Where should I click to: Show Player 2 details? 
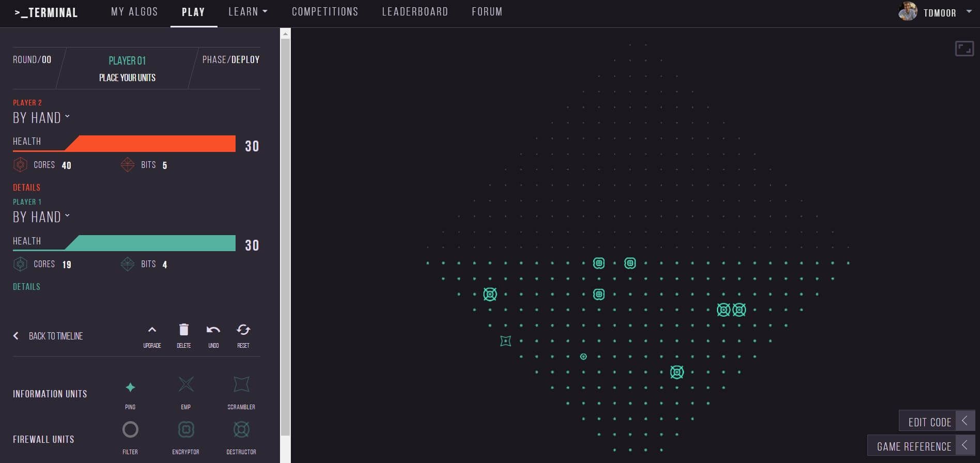click(x=26, y=188)
